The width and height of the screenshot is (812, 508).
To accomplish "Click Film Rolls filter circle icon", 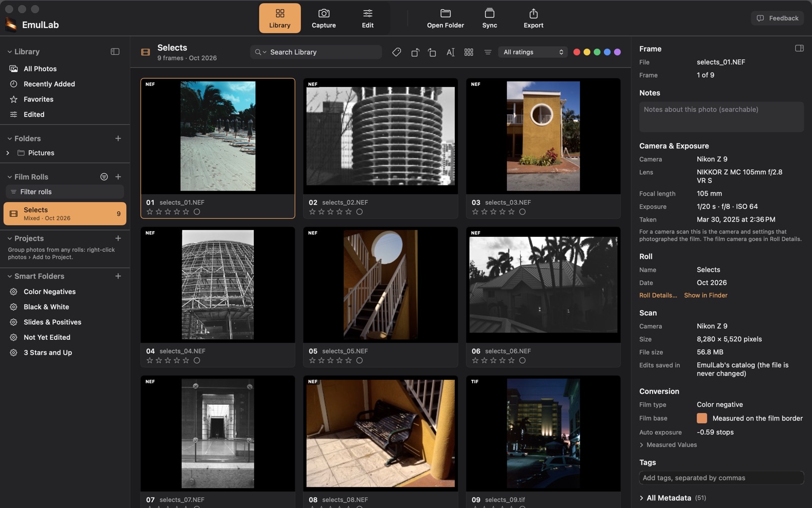I will tap(104, 177).
